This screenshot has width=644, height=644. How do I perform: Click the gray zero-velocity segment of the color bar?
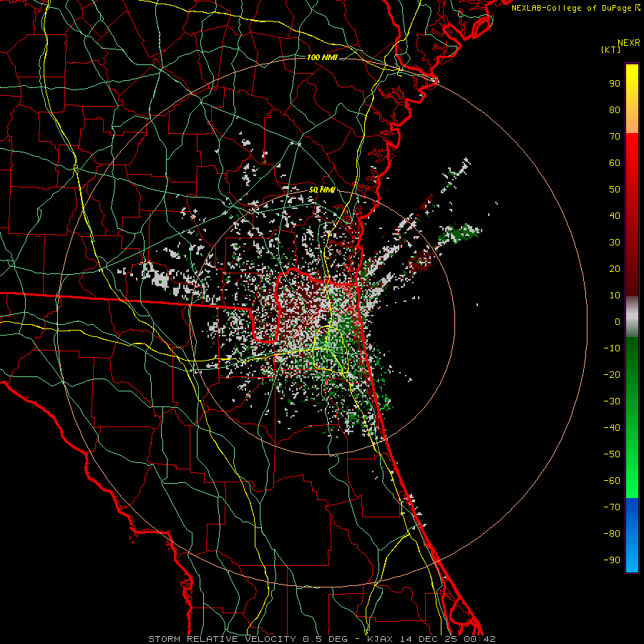tap(632, 317)
